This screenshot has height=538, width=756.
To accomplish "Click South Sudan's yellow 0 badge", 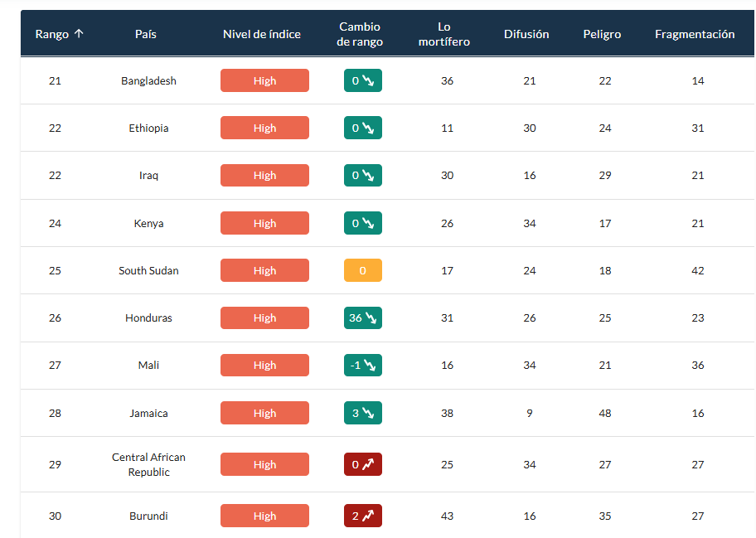I will coord(363,271).
